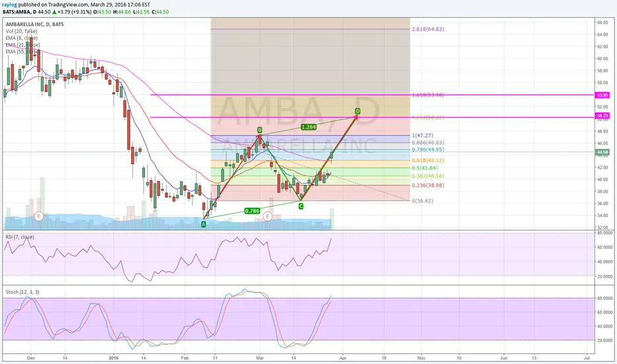
Task: Click the May label on time axis
Action: (x=422, y=358)
